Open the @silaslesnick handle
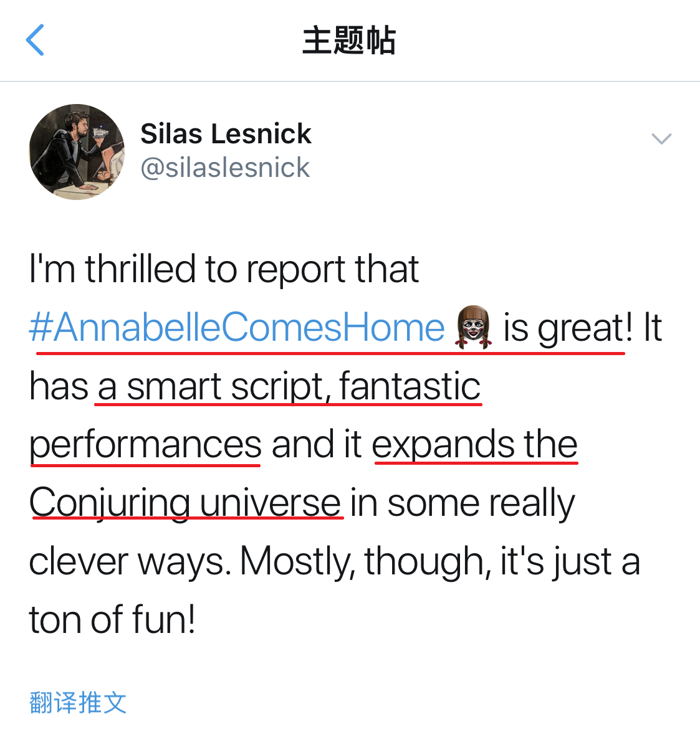 coord(225,168)
